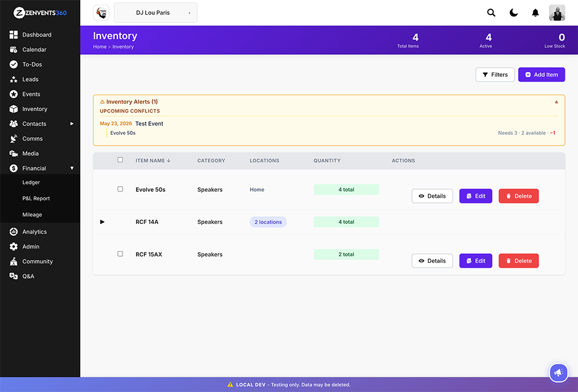Open the DJ Lou Paris account dropdown
The width and height of the screenshot is (578, 392).
(x=156, y=12)
